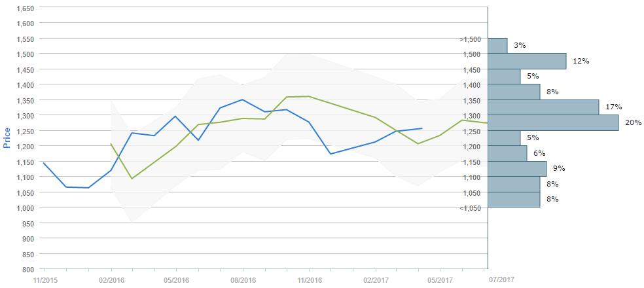The height and width of the screenshot is (288, 644).
Task: Click the 20% histogram bar
Action: click(x=553, y=122)
